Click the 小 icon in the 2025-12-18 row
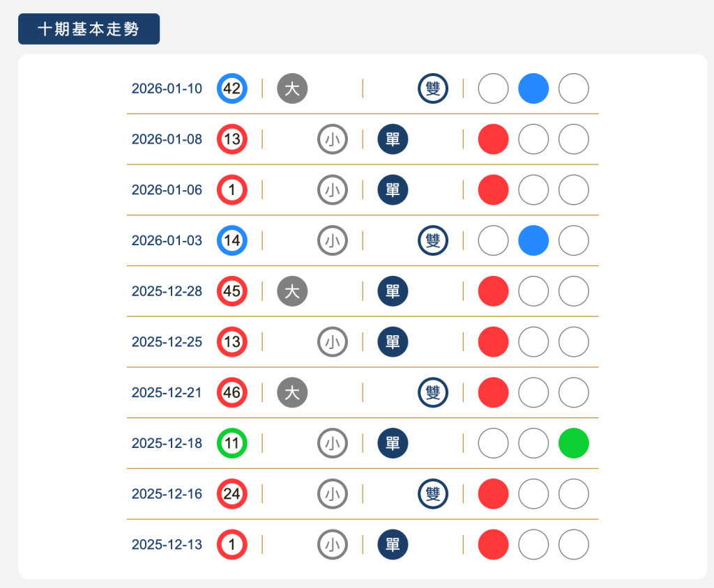 pos(333,443)
